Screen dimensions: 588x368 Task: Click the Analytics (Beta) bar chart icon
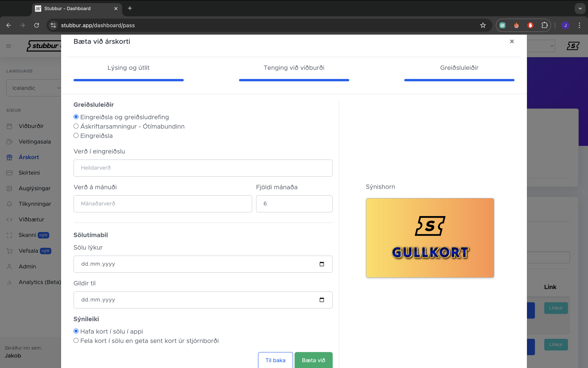click(9, 282)
